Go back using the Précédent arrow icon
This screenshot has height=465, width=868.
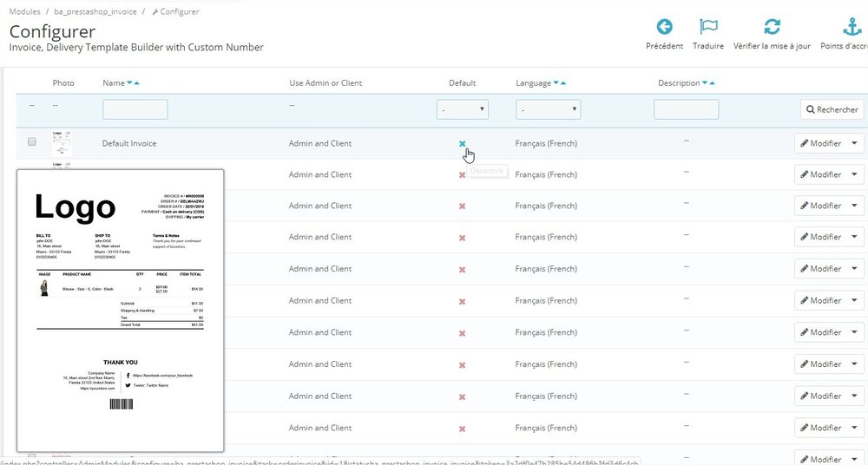(x=664, y=27)
